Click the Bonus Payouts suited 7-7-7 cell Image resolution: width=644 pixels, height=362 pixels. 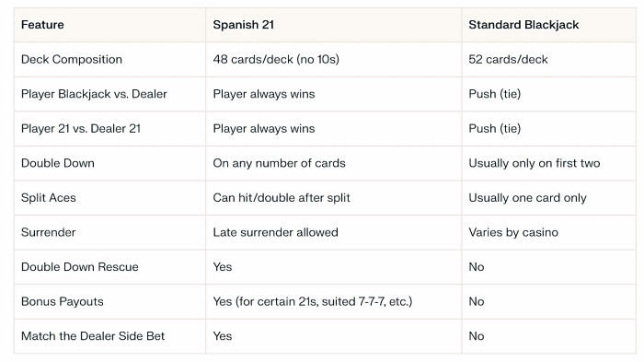(313, 301)
